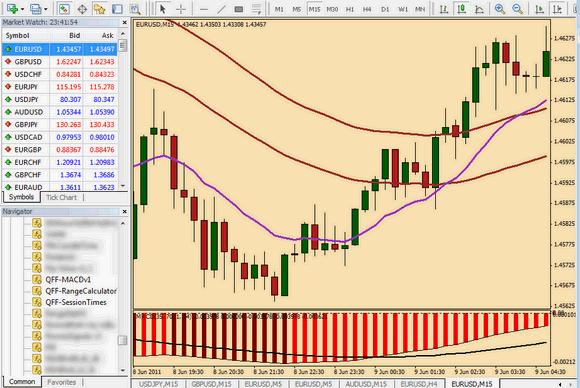Click the Zoom In magnifier icon
Image resolution: width=580 pixels, height=388 pixels.
(x=500, y=9)
